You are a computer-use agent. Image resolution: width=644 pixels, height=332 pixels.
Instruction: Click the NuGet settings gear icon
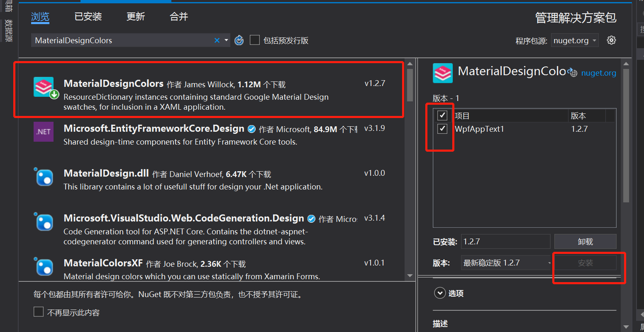(611, 40)
